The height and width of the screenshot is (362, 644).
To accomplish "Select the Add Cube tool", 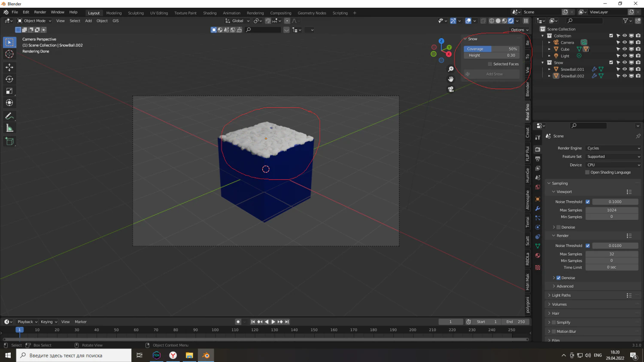I will point(9,142).
